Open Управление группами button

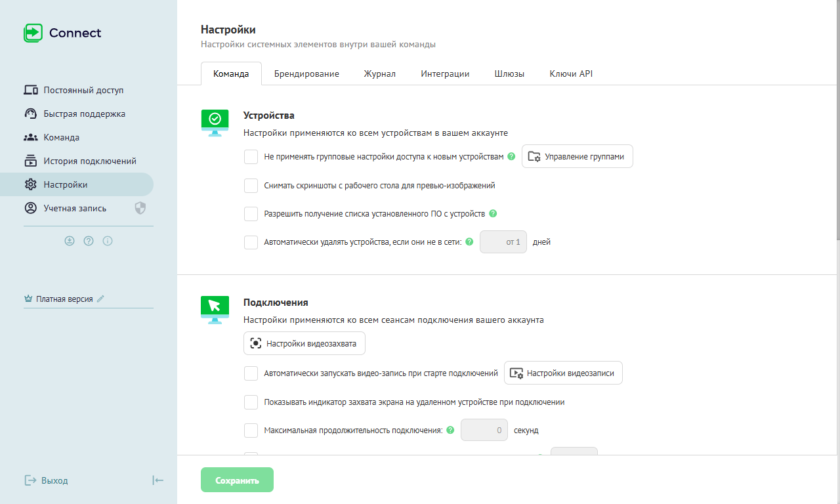[x=577, y=157]
